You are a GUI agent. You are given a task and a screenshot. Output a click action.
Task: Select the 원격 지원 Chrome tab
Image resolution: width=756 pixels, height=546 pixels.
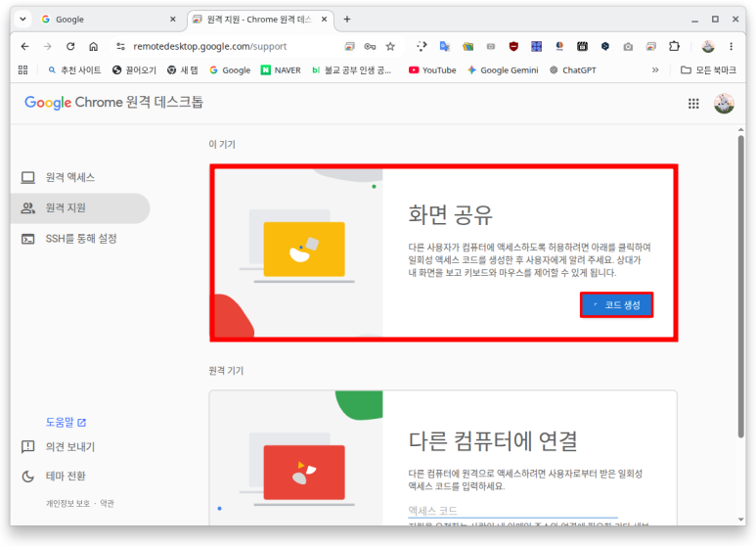click(259, 20)
